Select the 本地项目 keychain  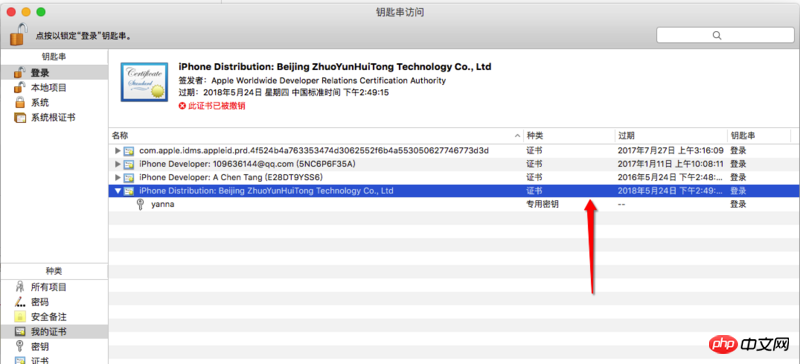click(54, 87)
